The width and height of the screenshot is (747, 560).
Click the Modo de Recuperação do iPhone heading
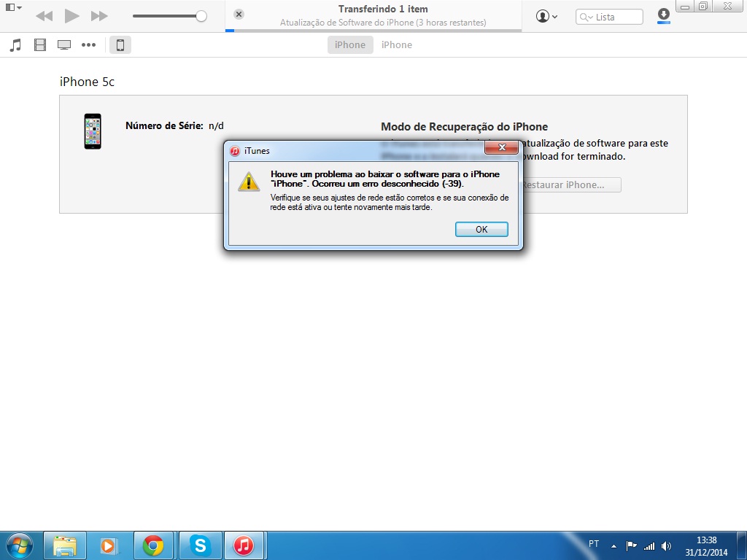click(465, 127)
